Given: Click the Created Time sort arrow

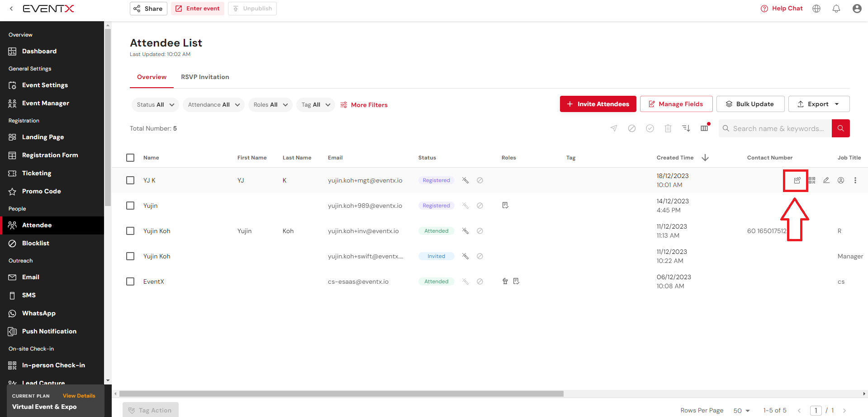Looking at the screenshot, I should click(x=705, y=158).
